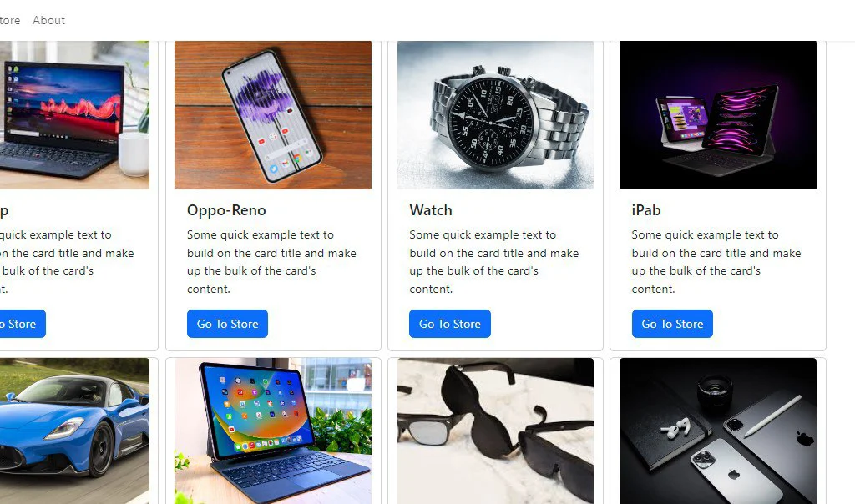The image size is (855, 504).
Task: Select the tablet with keyboard image
Action: (x=273, y=431)
